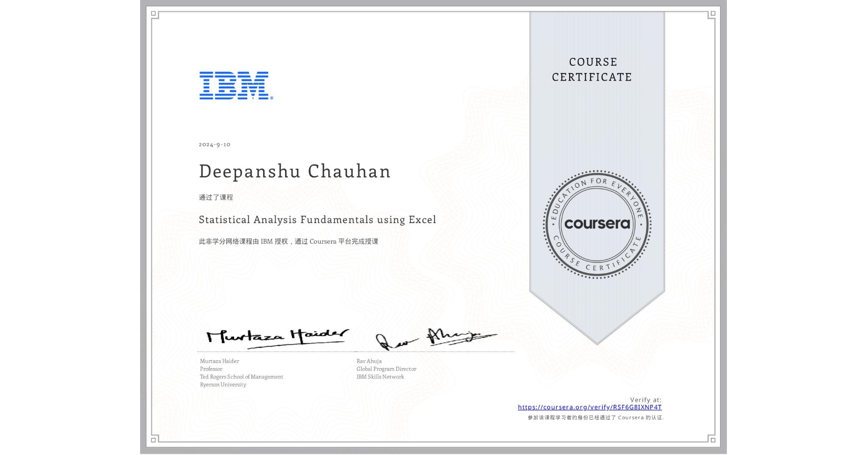Click the date 2024-9-10
The width and height of the screenshot is (868, 455).
[x=214, y=144]
